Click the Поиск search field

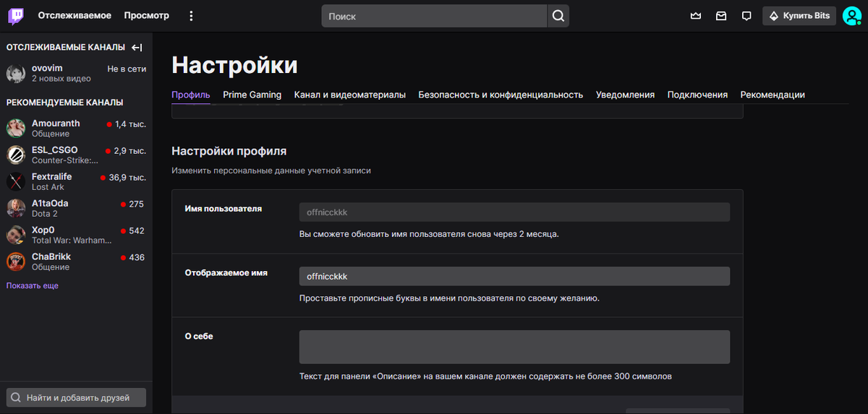[434, 16]
